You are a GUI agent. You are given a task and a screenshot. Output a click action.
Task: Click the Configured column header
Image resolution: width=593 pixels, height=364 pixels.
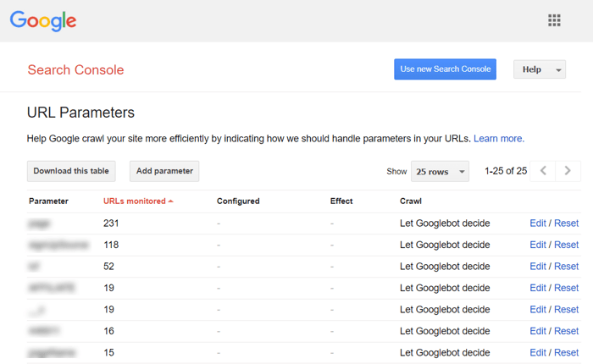click(238, 201)
